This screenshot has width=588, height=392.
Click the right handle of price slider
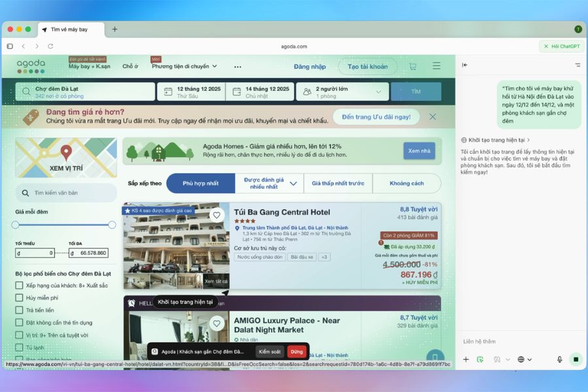tap(112, 225)
